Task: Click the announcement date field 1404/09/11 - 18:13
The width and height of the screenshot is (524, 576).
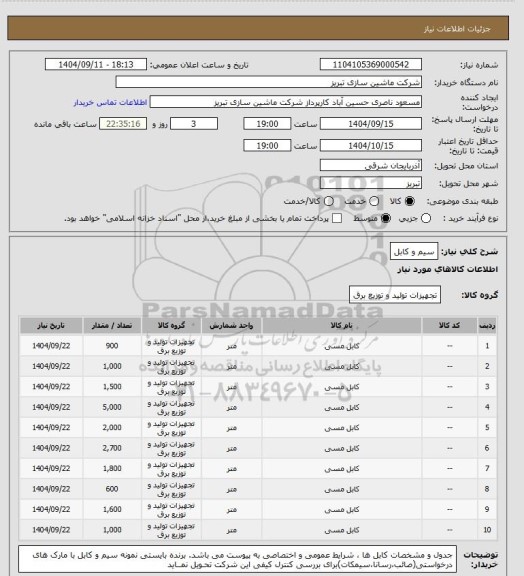Action: click(96, 64)
